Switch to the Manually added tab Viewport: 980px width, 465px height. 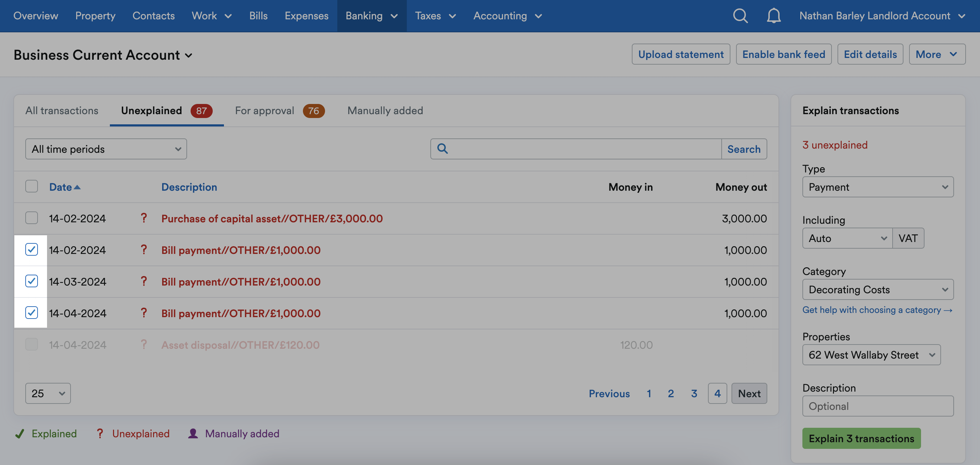coord(385,111)
